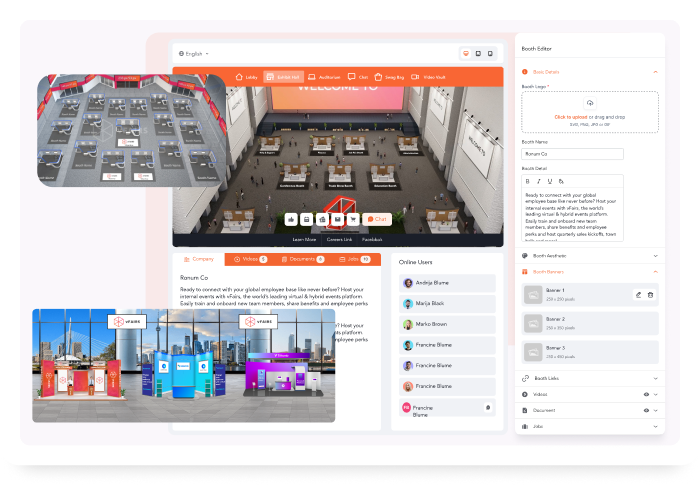
Task: Click the bold formatting icon in Booth Detail
Action: coord(526,181)
